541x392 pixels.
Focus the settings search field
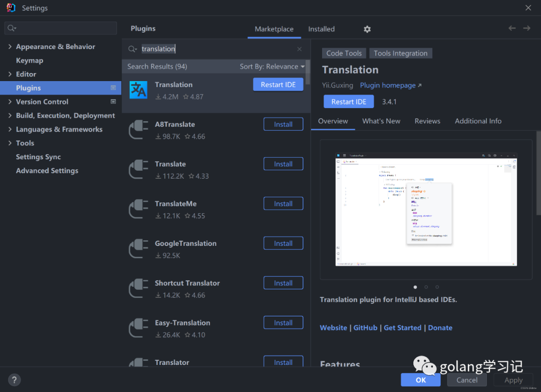tap(61, 28)
